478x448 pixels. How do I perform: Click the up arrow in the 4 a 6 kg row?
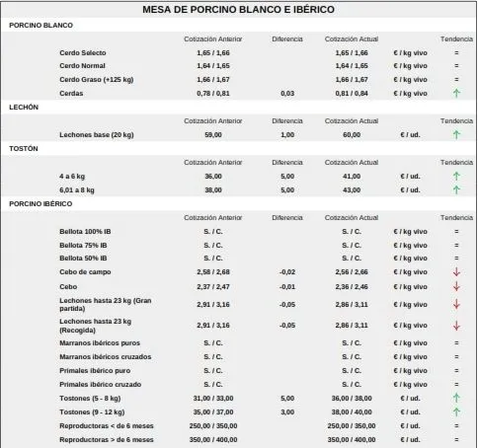pyautogui.click(x=456, y=177)
